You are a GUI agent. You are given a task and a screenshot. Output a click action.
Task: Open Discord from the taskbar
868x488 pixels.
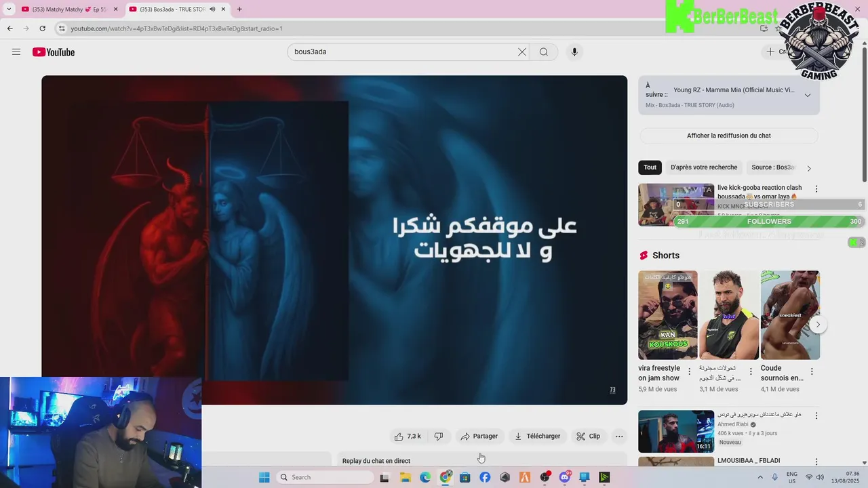[x=565, y=477]
